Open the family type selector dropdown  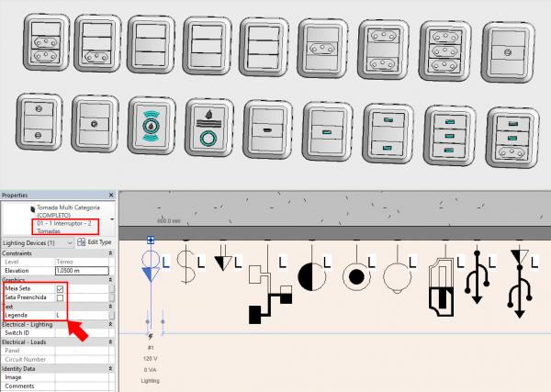pos(112,219)
